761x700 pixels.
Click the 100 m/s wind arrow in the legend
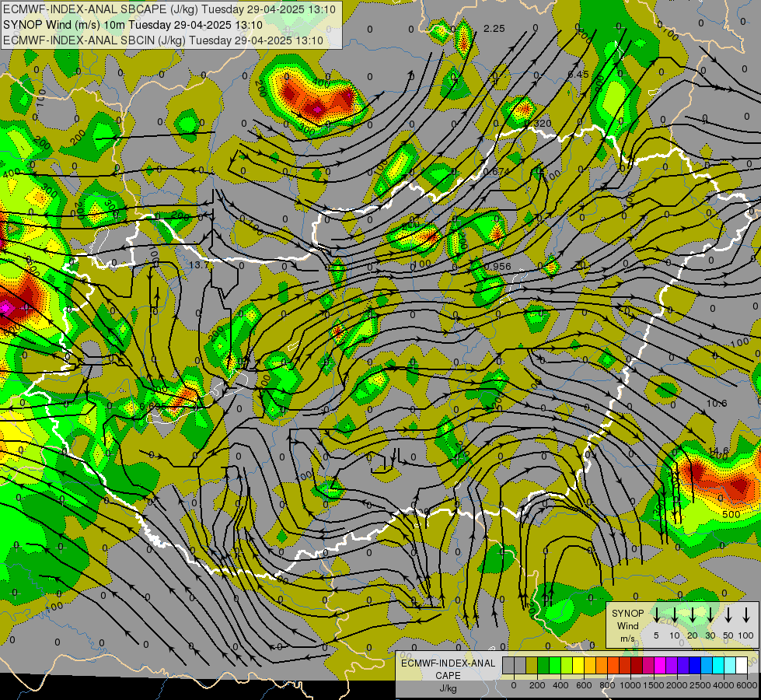pyautogui.click(x=746, y=614)
